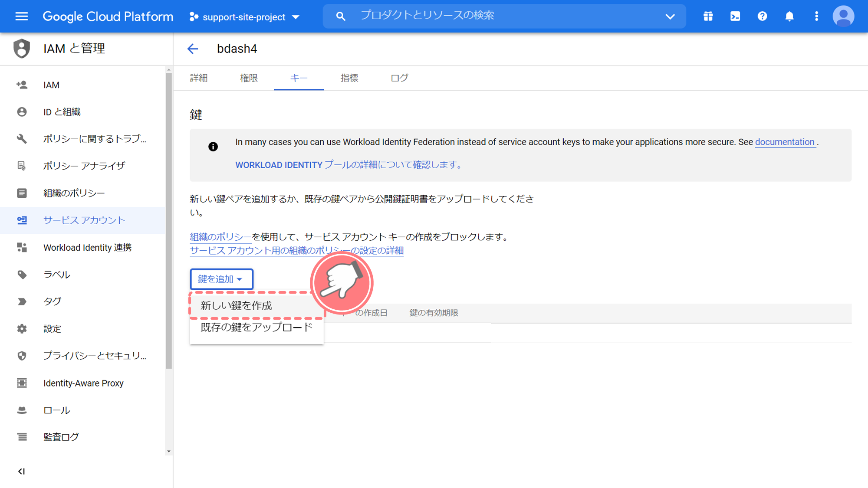Click the IAM add-person icon
Image resolution: width=868 pixels, height=488 pixels.
pyautogui.click(x=22, y=85)
